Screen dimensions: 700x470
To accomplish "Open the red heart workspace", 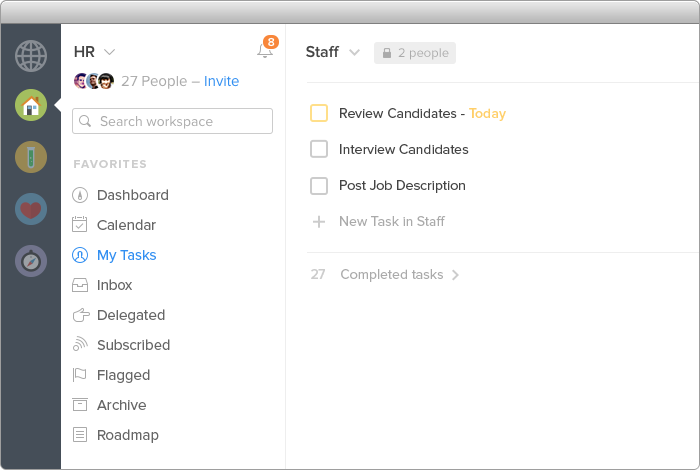I will click(x=31, y=209).
